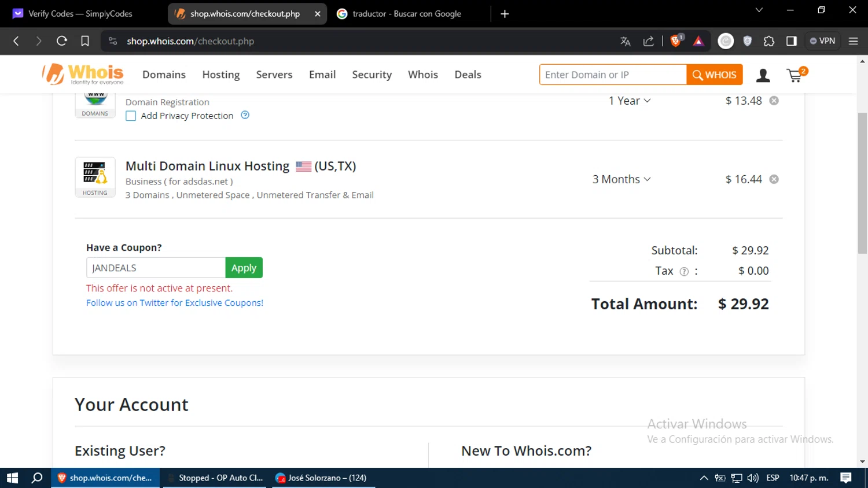Open the Brave Rewards triangle icon
The height and width of the screenshot is (488, 868).
[698, 41]
